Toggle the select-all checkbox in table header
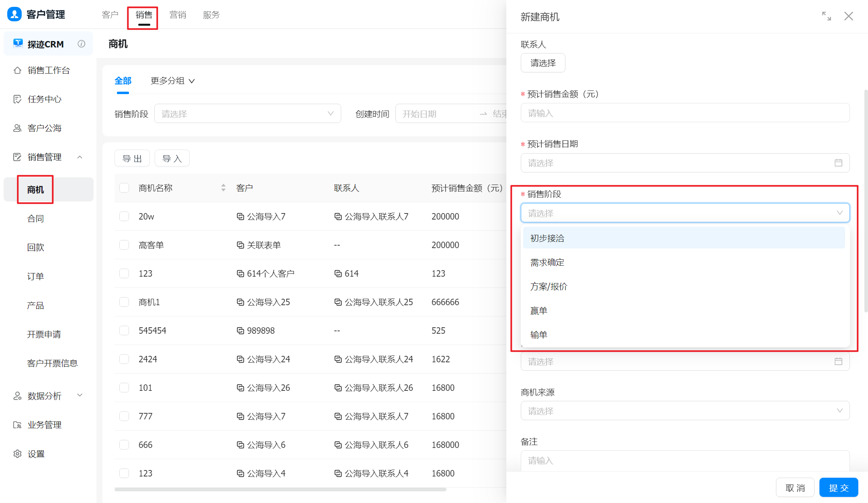Image resolution: width=868 pixels, height=503 pixels. point(124,188)
